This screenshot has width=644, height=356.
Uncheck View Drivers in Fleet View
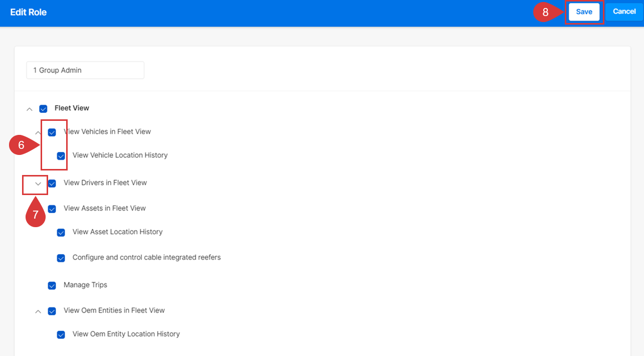pos(52,184)
